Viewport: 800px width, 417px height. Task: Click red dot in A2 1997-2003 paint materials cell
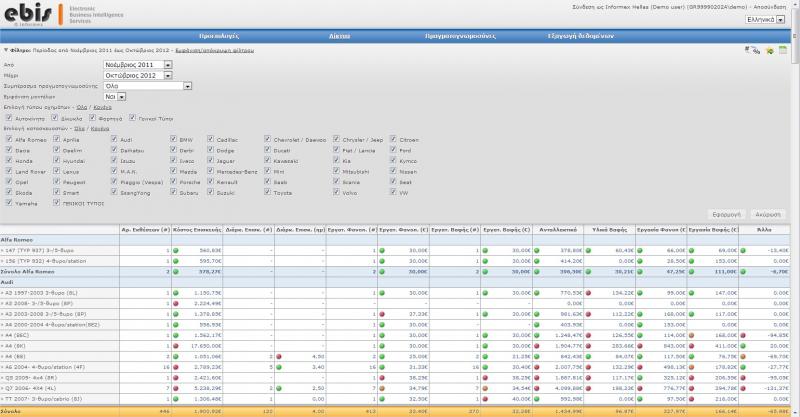pos(588,293)
